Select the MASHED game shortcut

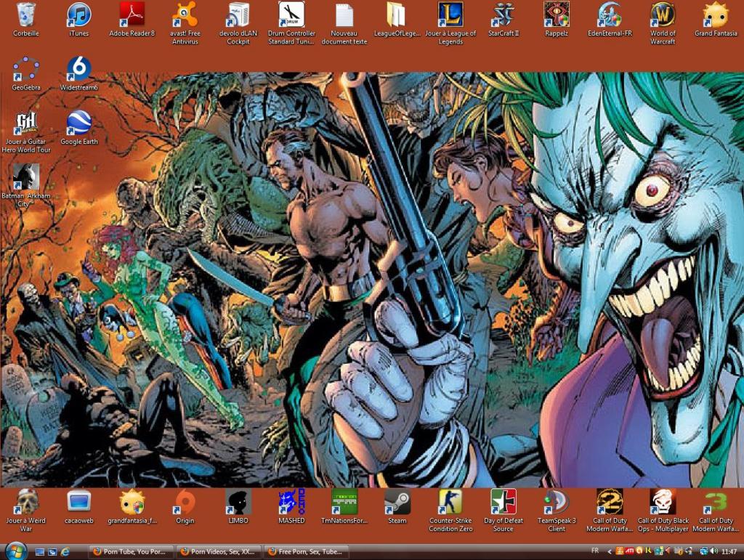[291, 508]
